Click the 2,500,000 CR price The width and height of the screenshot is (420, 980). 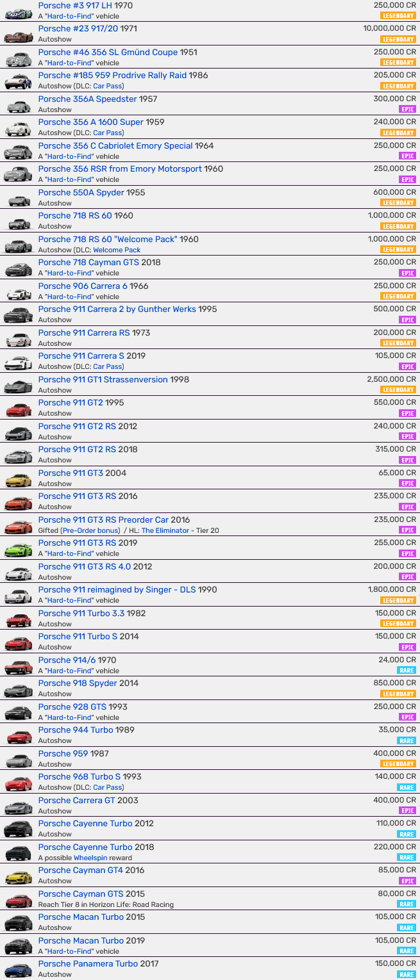[391, 379]
